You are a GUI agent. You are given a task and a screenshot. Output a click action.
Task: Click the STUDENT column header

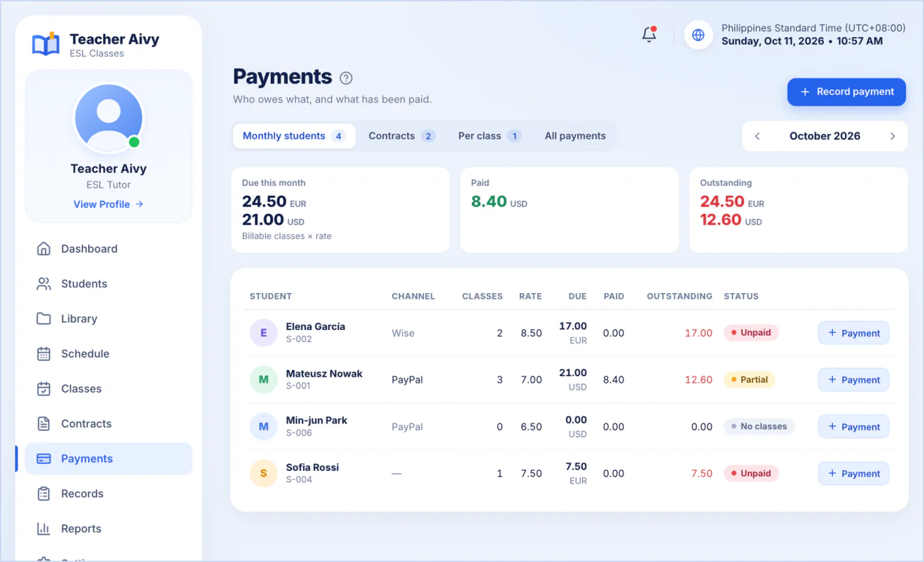click(x=271, y=296)
